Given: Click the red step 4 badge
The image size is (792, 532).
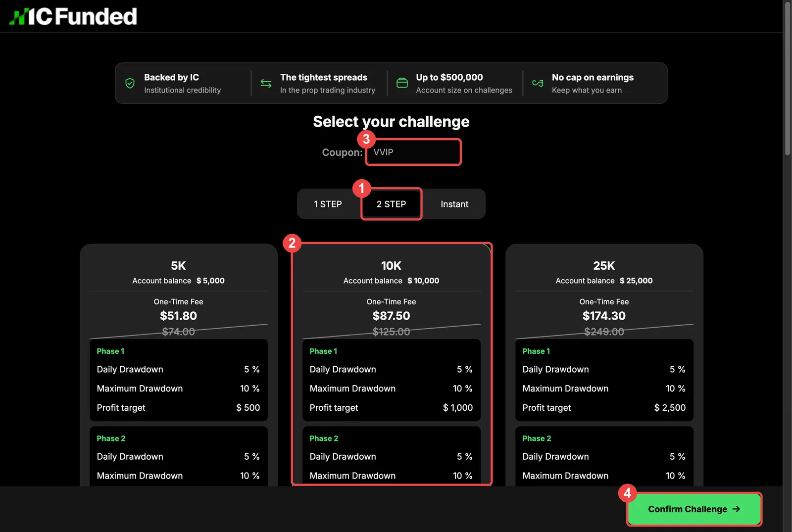Looking at the screenshot, I should [x=627, y=493].
